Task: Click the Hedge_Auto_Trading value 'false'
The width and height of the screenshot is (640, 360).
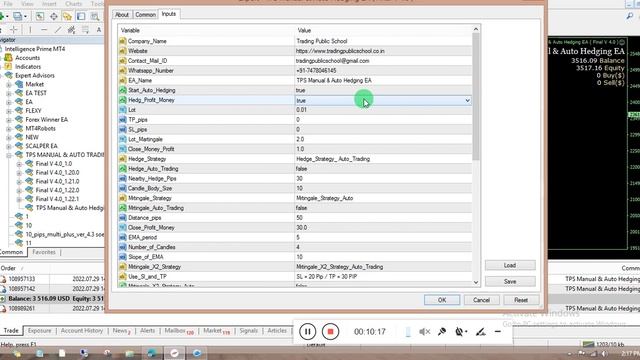Action: pos(302,169)
